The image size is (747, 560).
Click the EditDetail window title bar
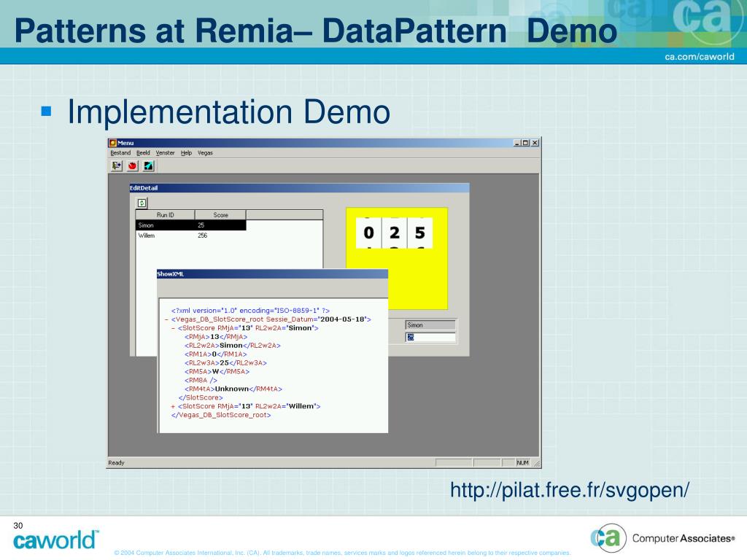coord(299,187)
